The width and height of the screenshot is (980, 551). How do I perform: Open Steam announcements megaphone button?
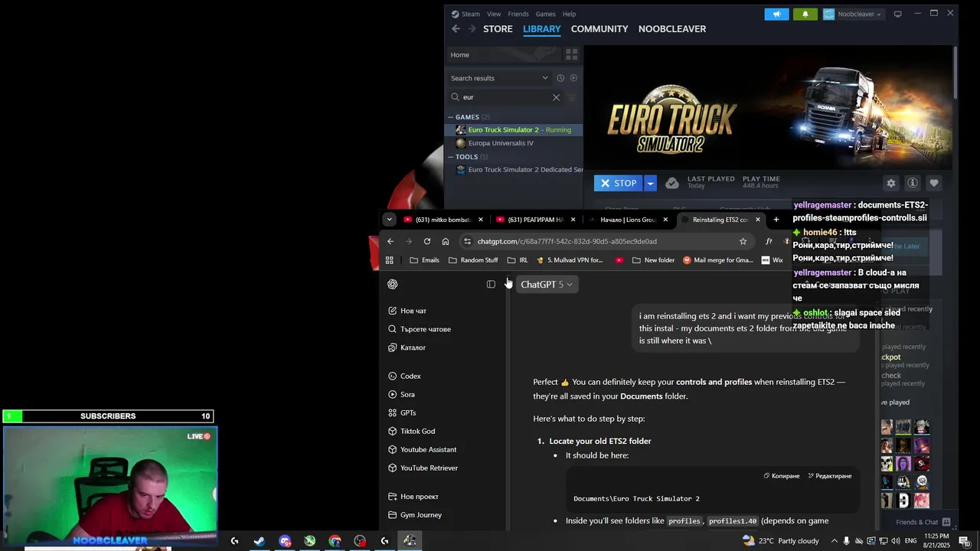[x=776, y=14]
